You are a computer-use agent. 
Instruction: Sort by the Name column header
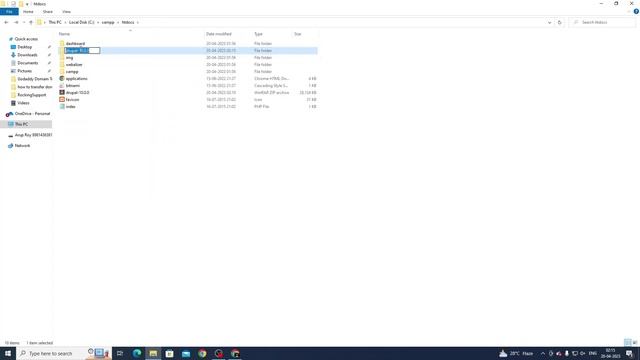point(64,34)
